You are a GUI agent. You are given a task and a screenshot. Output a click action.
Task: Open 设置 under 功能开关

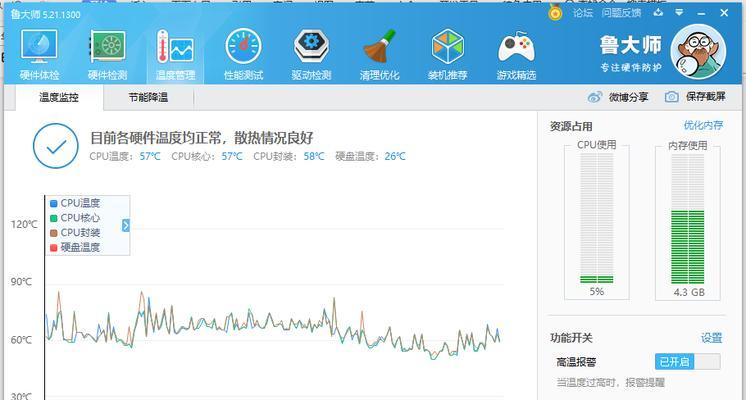[x=712, y=338]
